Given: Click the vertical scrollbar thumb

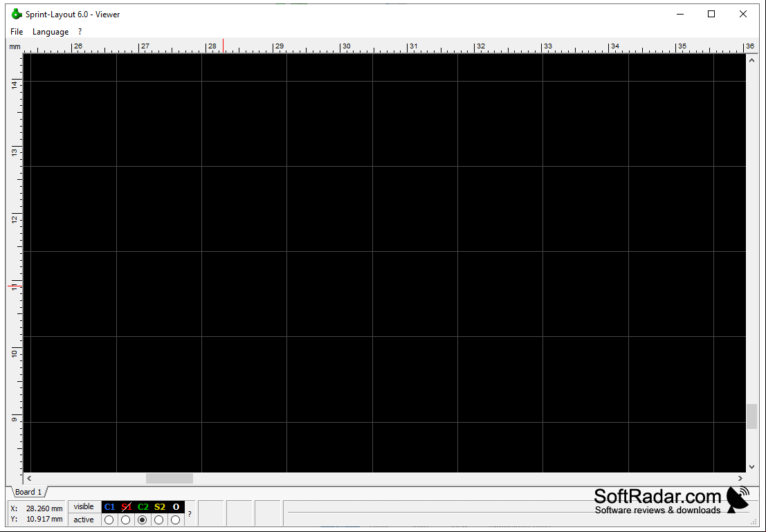Looking at the screenshot, I should point(751,416).
